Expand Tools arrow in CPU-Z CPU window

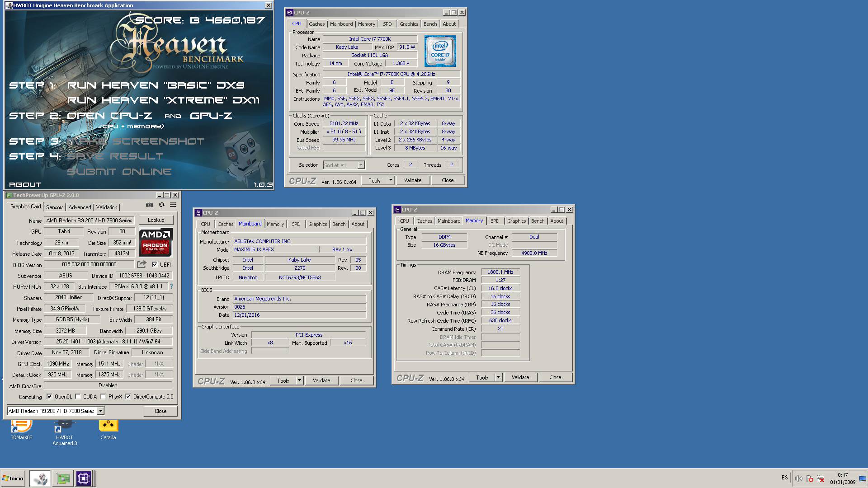coord(391,180)
